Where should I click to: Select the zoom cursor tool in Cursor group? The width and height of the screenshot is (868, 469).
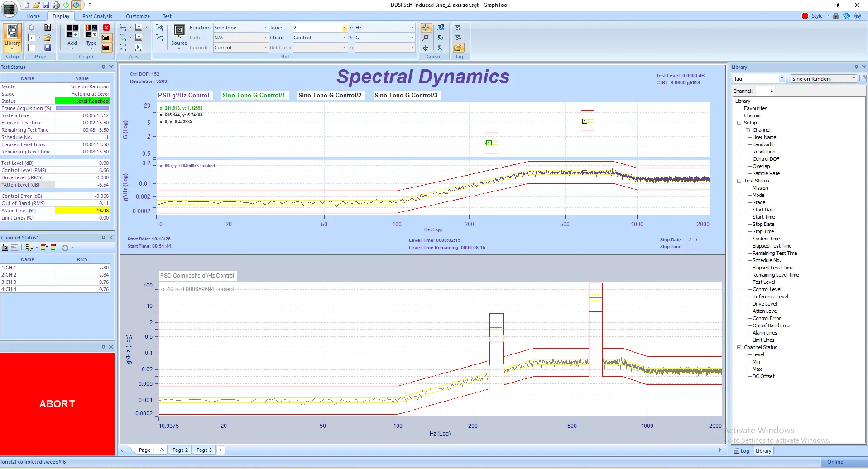(425, 38)
